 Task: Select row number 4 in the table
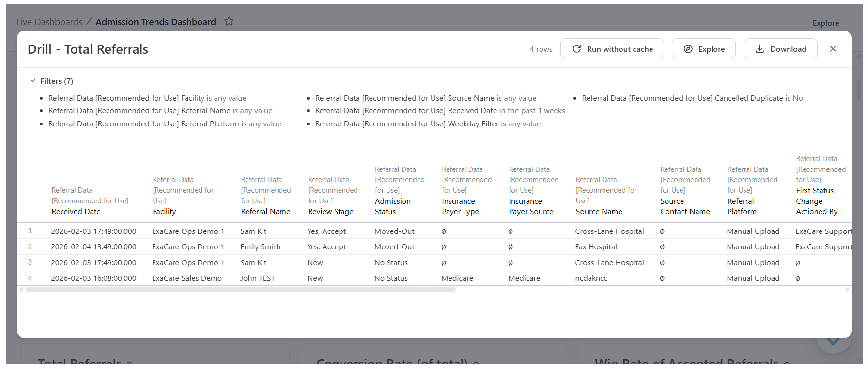pyautogui.click(x=30, y=278)
